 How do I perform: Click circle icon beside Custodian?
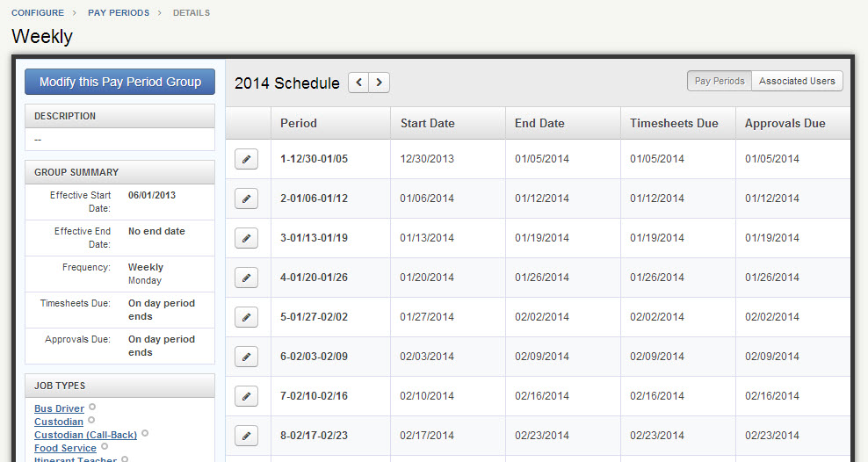point(91,420)
